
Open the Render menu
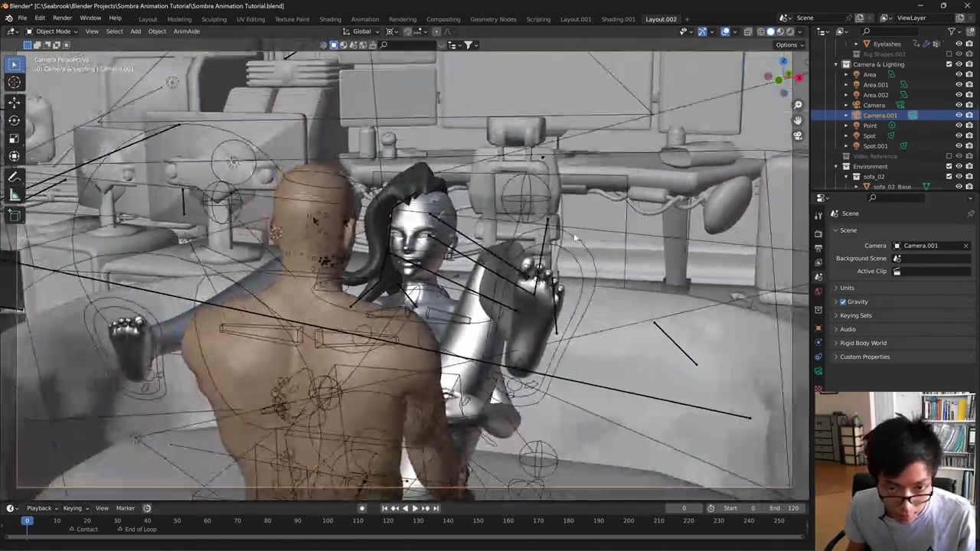click(62, 18)
